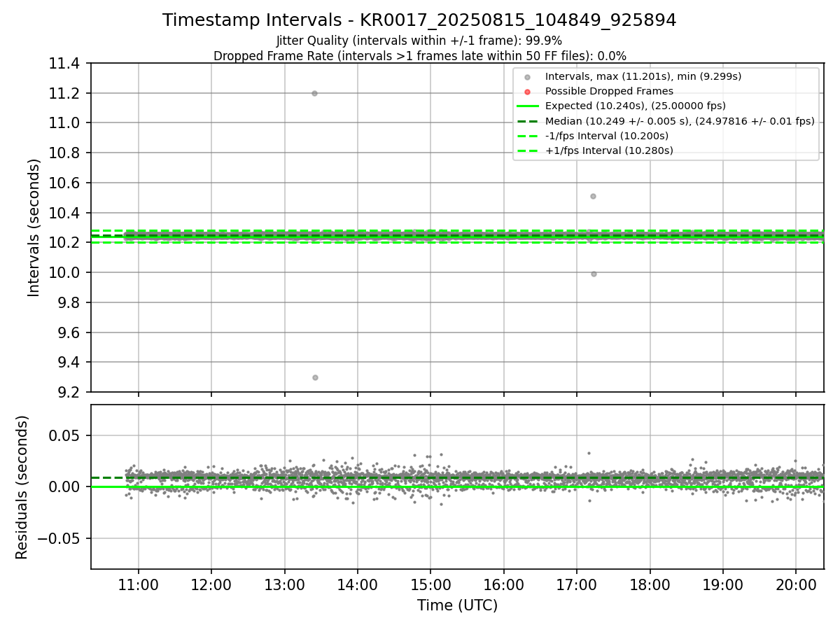840x630 pixels.
Task: Click the '19:00' x-axis tick label
Action: coord(722,584)
